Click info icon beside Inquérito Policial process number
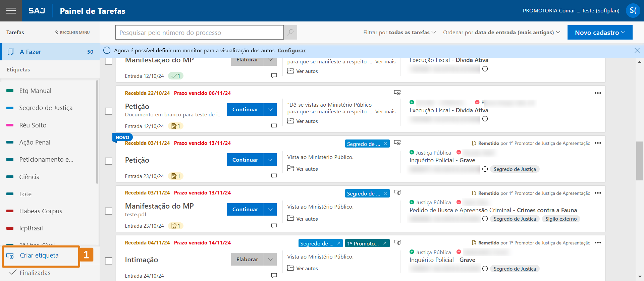The width and height of the screenshot is (644, 281). 485,169
